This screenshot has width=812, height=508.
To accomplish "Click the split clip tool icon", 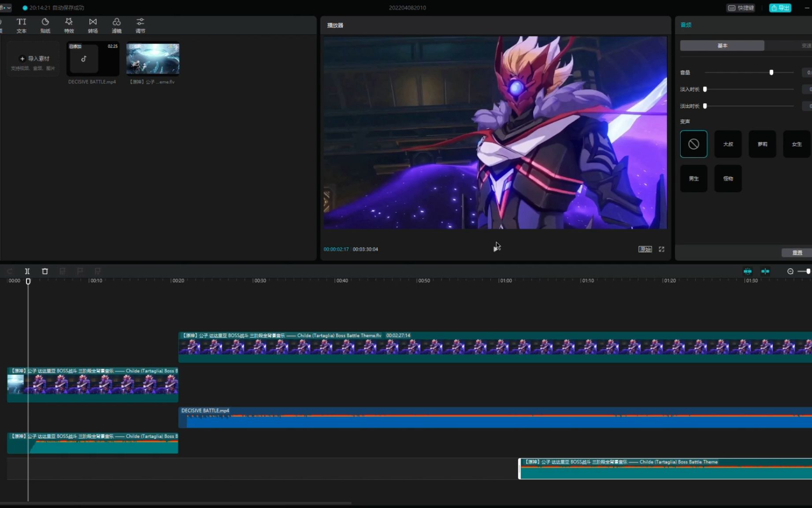I will (x=27, y=271).
